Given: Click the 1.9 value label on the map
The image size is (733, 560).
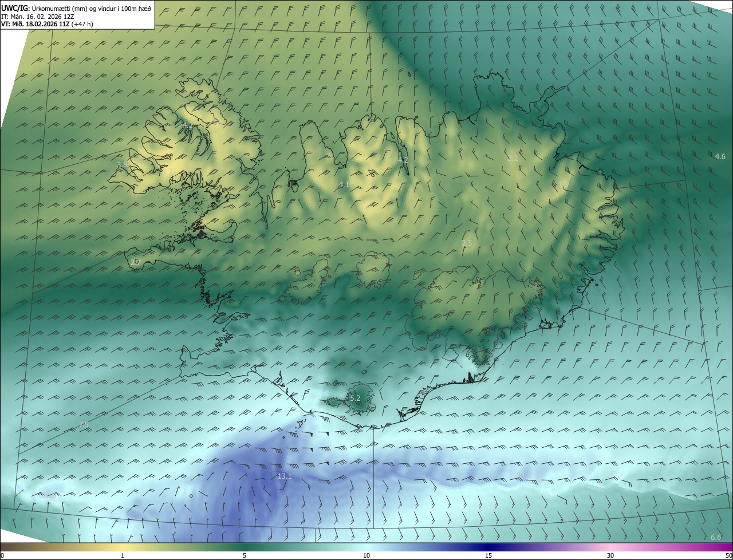Looking at the screenshot, I should (x=564, y=184).
